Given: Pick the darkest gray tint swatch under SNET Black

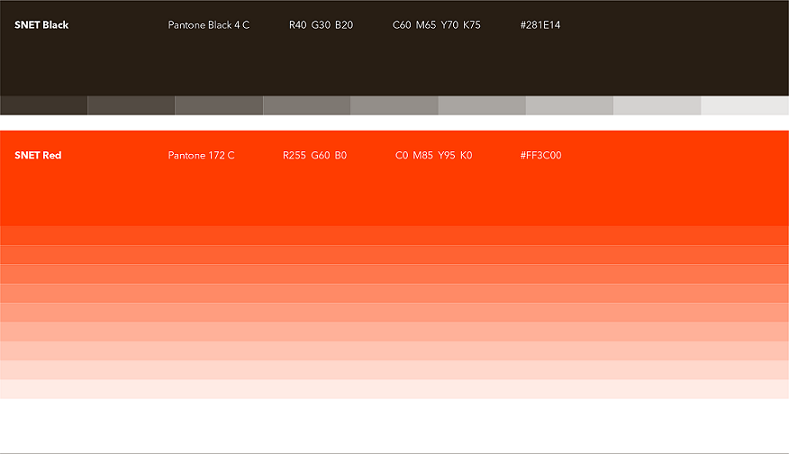Looking at the screenshot, I should (x=44, y=105).
